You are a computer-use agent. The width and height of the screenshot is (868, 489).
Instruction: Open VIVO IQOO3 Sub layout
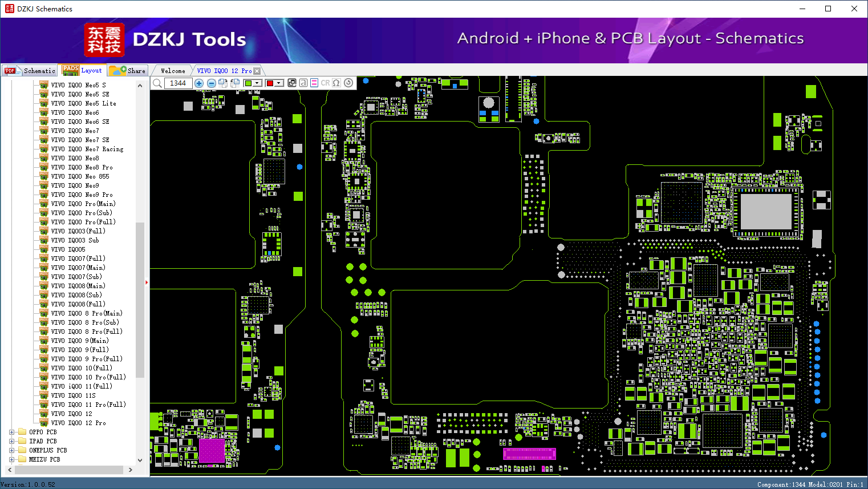tap(75, 240)
